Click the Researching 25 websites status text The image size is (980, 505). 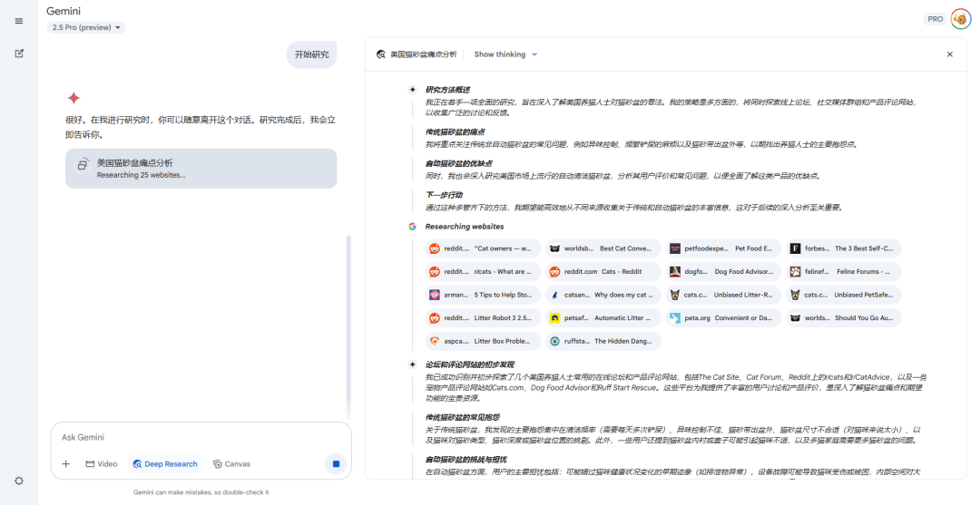[142, 175]
